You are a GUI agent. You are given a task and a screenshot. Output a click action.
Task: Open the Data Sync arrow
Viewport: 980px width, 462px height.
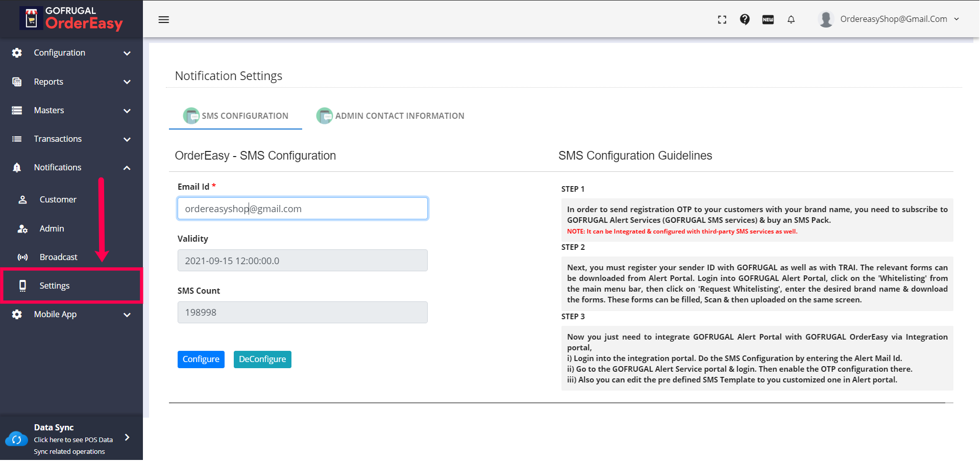(127, 437)
